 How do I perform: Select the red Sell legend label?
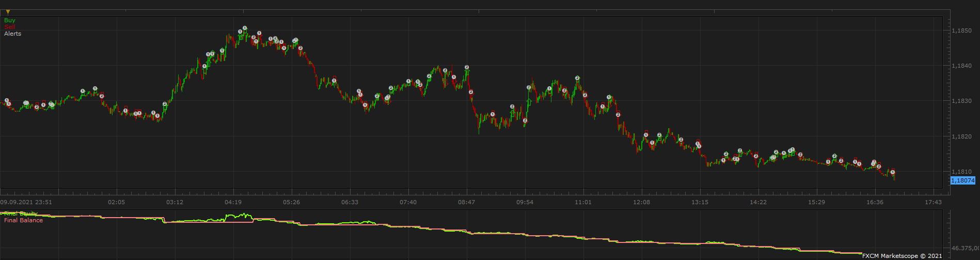click(9, 27)
